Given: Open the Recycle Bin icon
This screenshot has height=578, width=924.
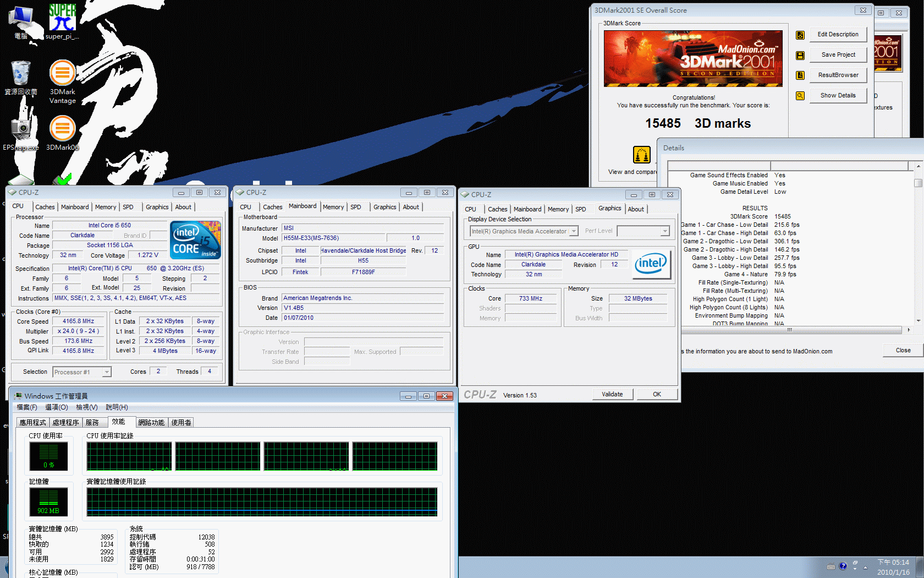Looking at the screenshot, I should click(21, 78).
